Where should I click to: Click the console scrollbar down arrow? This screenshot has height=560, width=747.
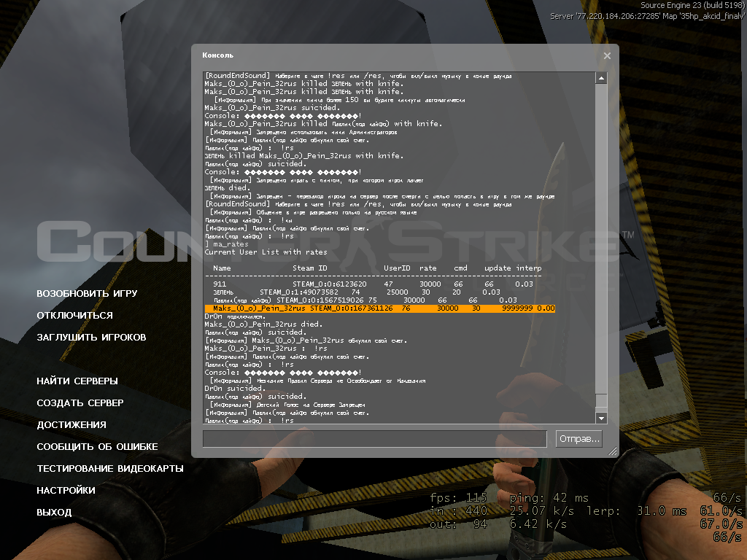[601, 418]
